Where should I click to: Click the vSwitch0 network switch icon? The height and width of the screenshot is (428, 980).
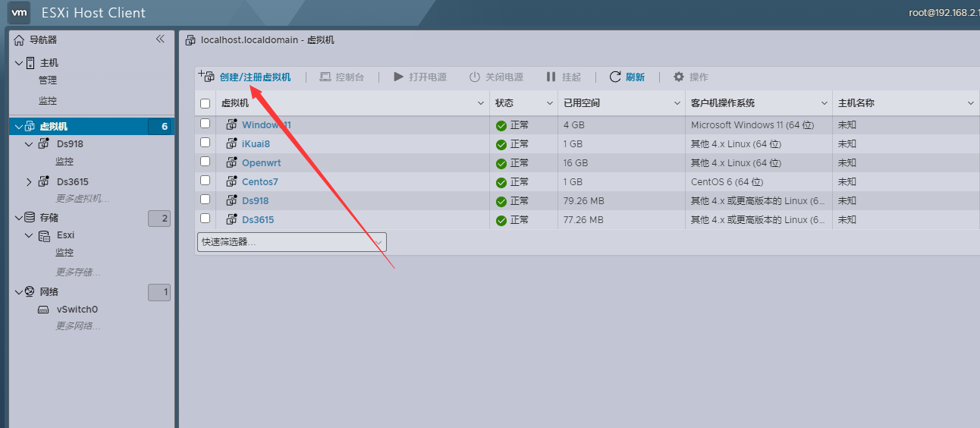click(x=44, y=310)
